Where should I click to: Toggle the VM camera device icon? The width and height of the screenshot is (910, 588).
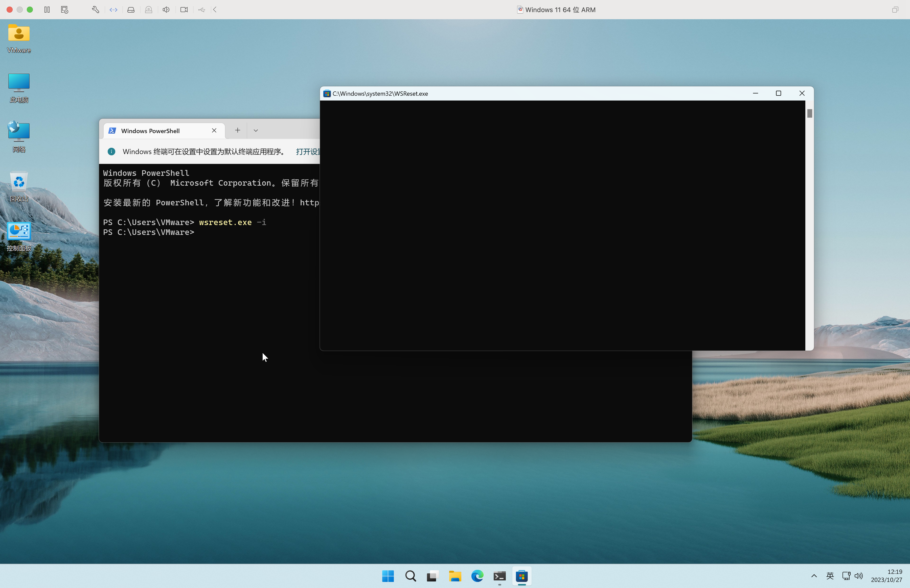pyautogui.click(x=184, y=10)
